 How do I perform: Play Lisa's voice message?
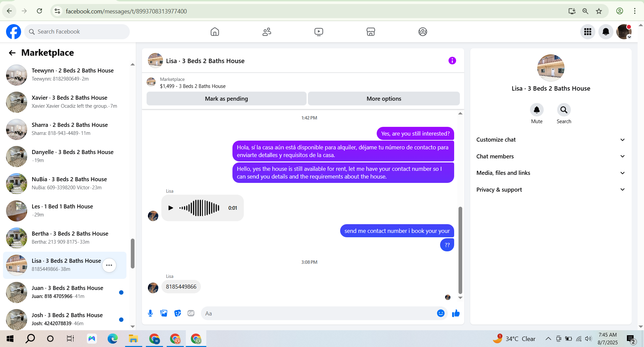(170, 208)
